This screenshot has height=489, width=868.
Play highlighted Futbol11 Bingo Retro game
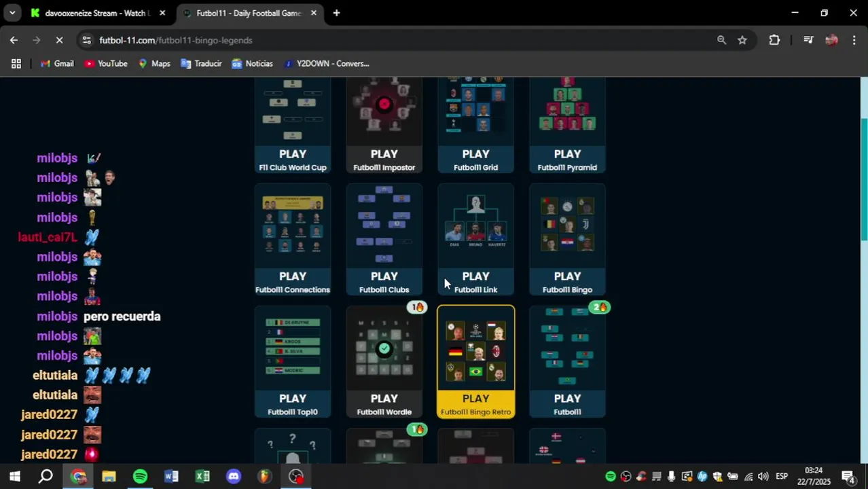pyautogui.click(x=475, y=362)
